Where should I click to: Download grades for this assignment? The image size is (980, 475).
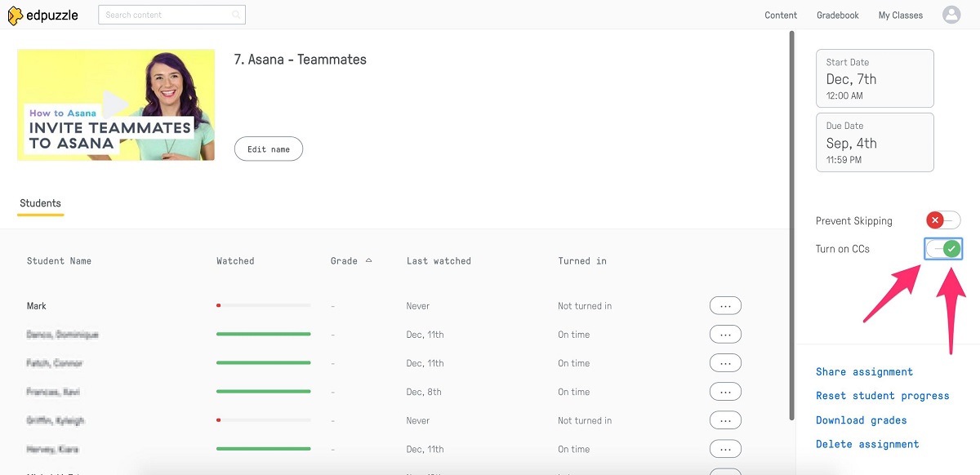861,420
